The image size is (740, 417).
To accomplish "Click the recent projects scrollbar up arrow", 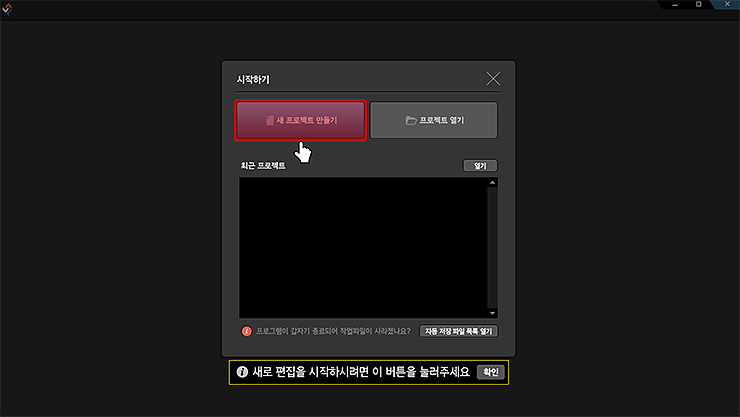I will coord(492,183).
